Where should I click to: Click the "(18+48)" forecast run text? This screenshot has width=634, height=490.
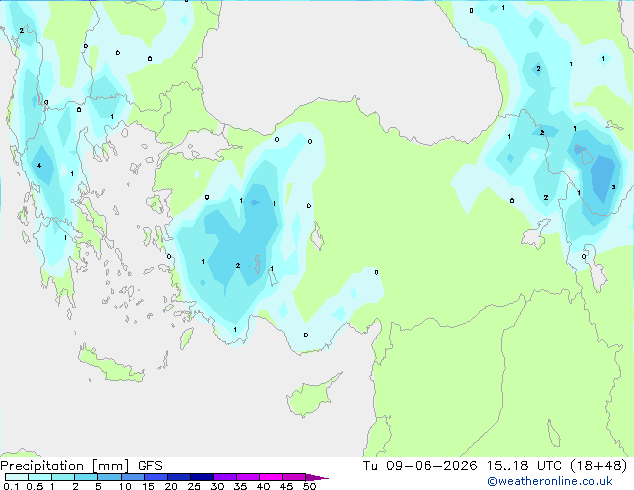[599, 466]
